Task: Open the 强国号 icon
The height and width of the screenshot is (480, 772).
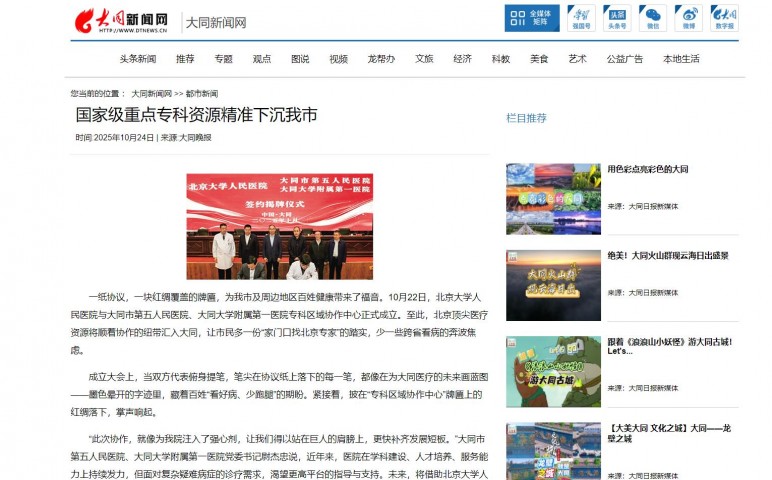Action: pyautogui.click(x=580, y=18)
